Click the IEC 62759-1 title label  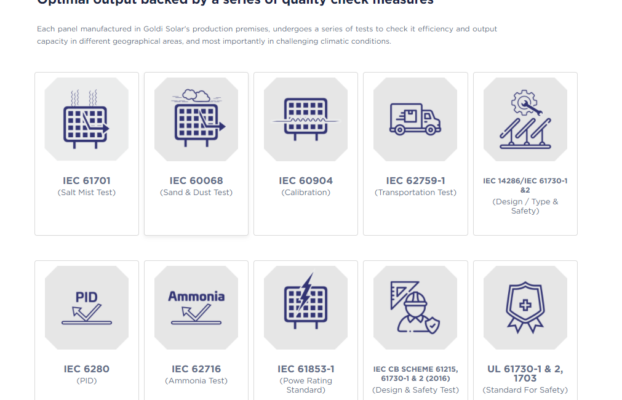(415, 180)
